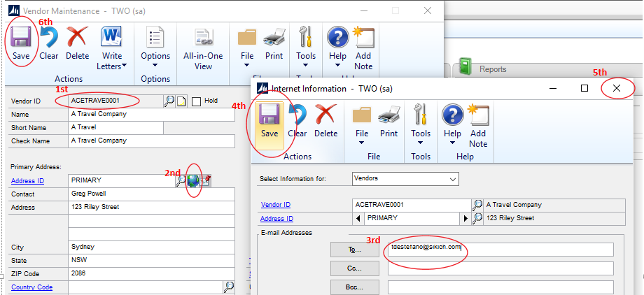Click the Cc... email button
The width and height of the screenshot is (644, 295).
(x=354, y=268)
